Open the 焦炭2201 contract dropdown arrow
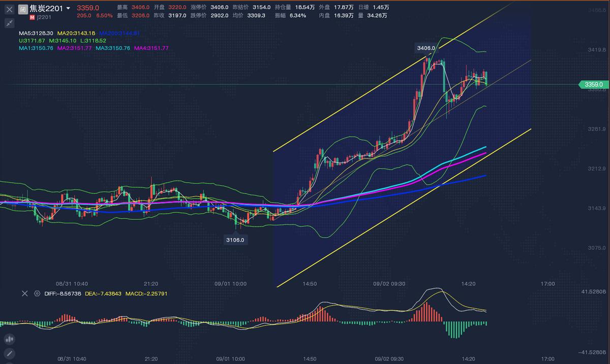610x364 pixels. [68, 8]
